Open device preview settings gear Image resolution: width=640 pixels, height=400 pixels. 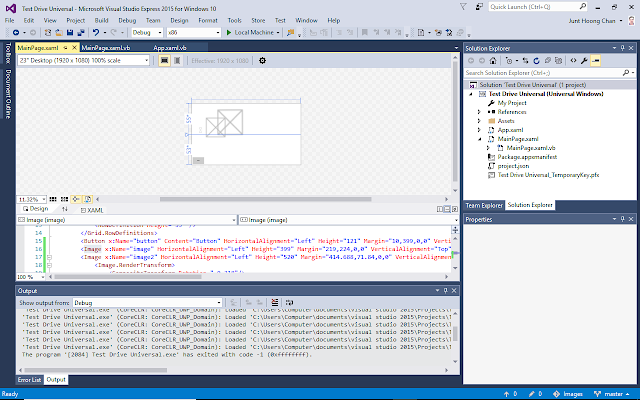(x=262, y=60)
